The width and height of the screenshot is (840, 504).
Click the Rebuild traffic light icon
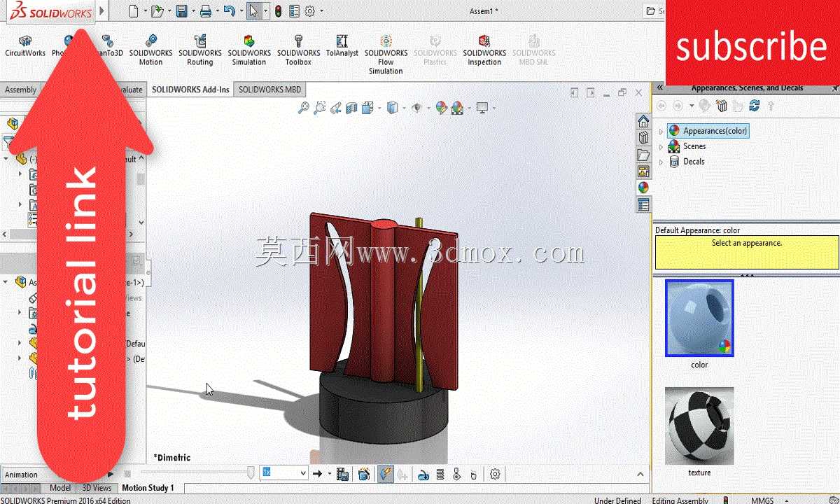pos(278,11)
